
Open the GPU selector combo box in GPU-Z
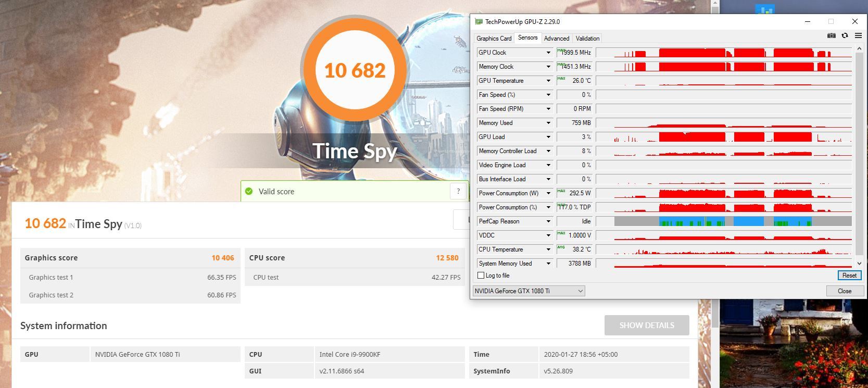[529, 291]
